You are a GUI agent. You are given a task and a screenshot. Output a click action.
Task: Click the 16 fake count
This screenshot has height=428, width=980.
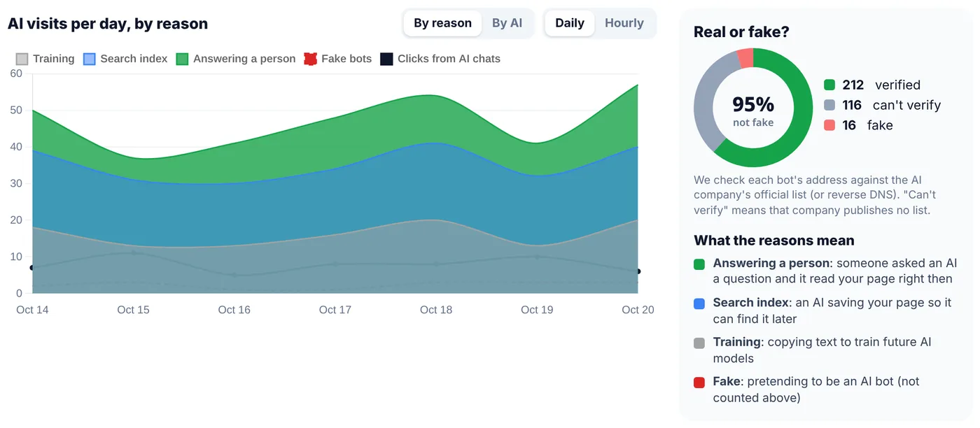click(x=849, y=125)
